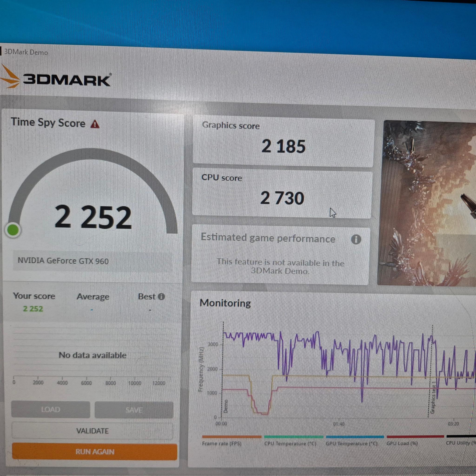Image resolution: width=476 pixels, height=476 pixels.
Task: Click the 'Time Spy Score' heading
Action: click(x=48, y=123)
